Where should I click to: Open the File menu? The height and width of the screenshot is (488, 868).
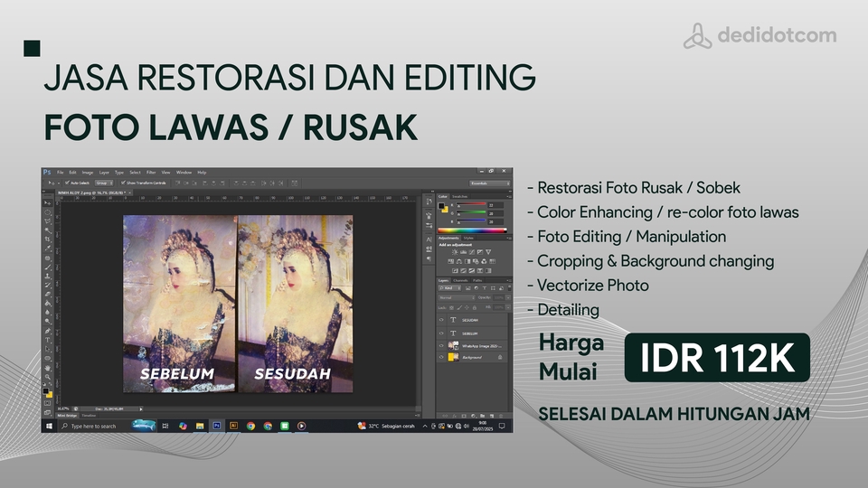coord(60,173)
